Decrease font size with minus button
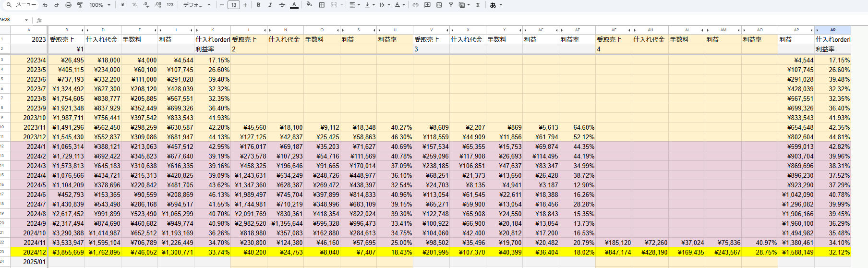 (x=222, y=5)
